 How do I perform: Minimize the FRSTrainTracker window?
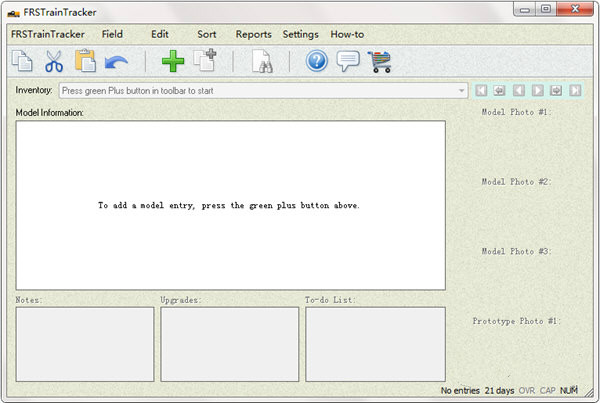point(524,9)
